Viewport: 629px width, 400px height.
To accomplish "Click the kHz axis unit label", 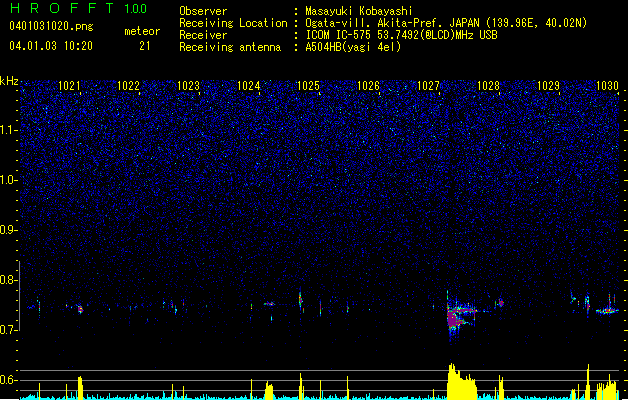I will 9,81.
